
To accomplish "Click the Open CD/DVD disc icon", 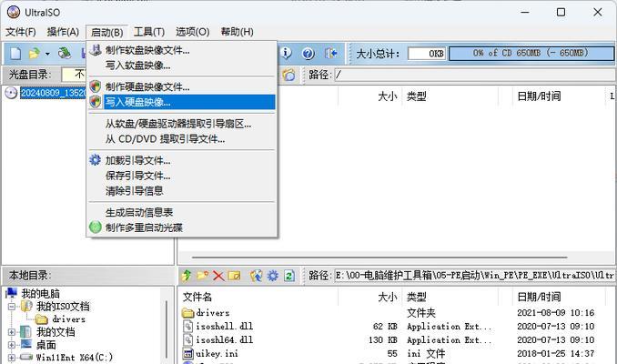I will click(64, 53).
